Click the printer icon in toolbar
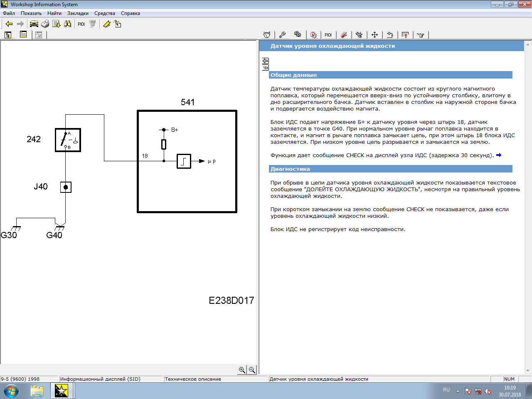 45,24
